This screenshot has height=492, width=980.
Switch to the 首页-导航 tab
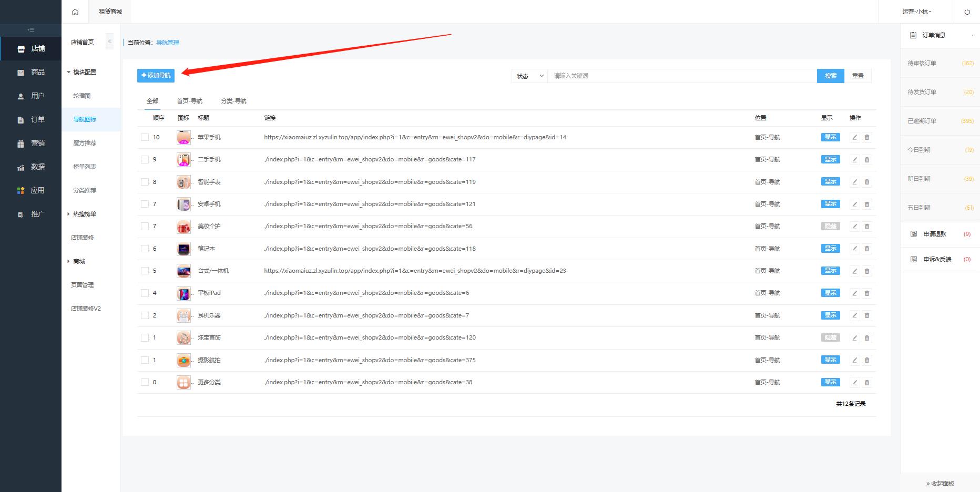click(189, 101)
